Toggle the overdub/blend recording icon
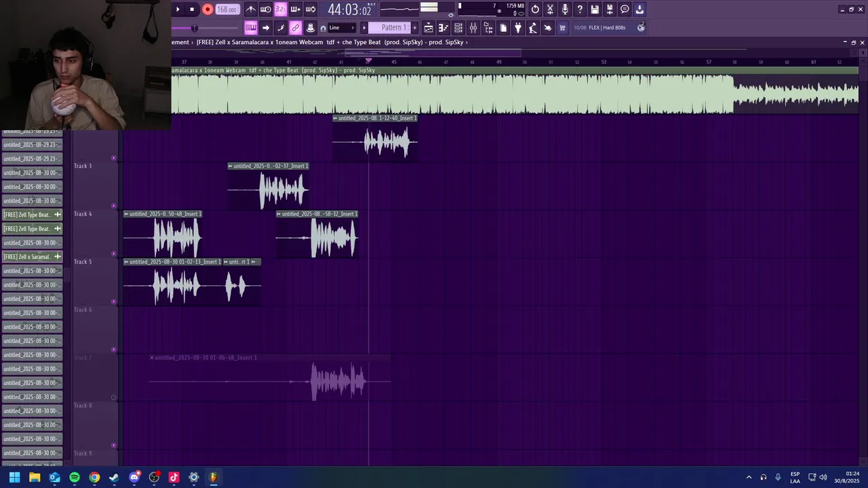 point(296,9)
